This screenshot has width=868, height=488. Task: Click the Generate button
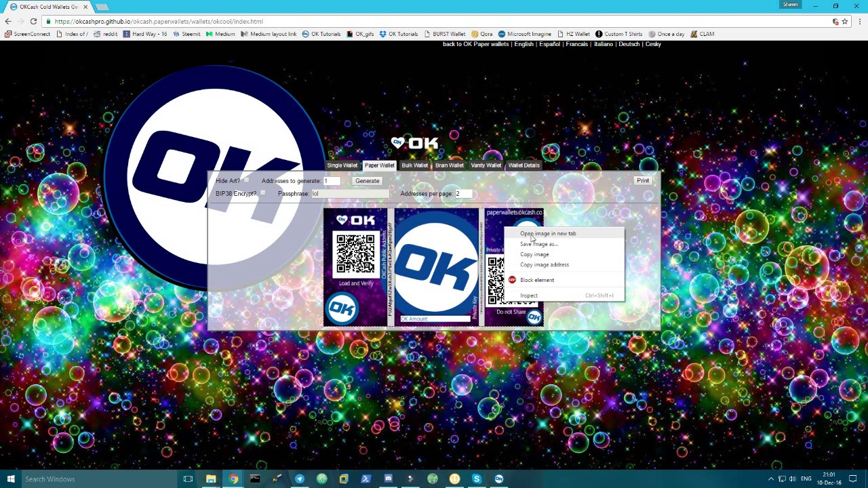(x=367, y=181)
